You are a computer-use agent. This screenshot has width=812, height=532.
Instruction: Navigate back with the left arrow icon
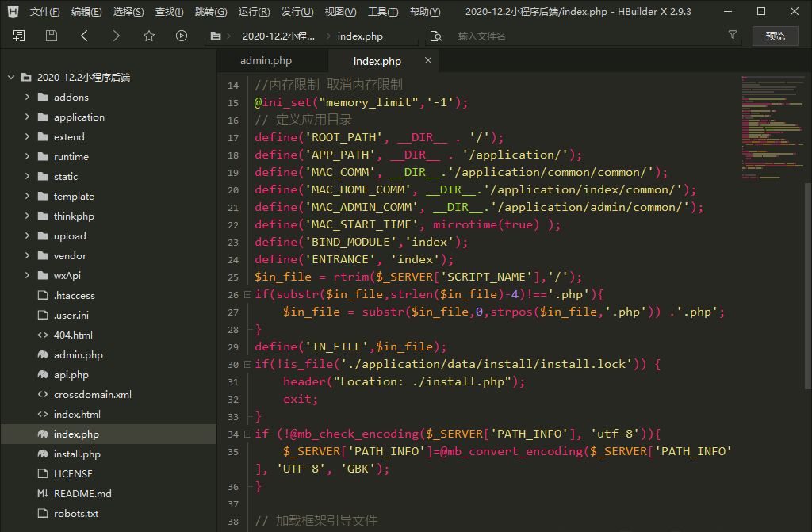click(x=84, y=36)
